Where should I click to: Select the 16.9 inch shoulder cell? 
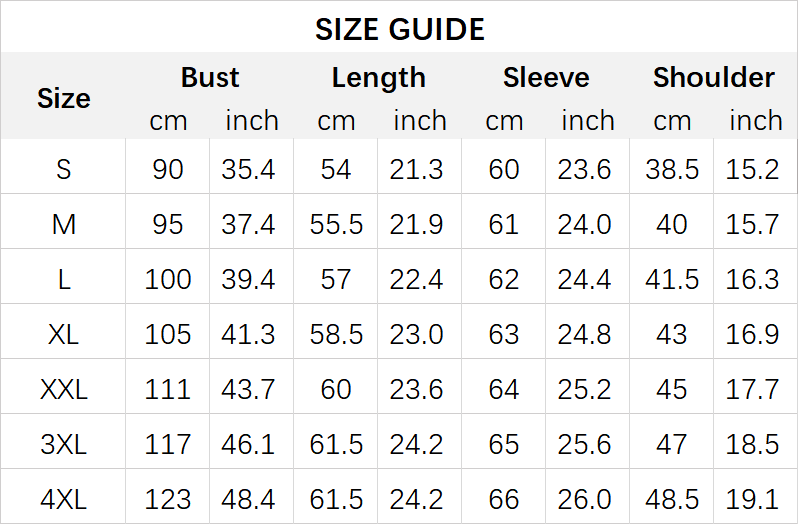pos(753,334)
